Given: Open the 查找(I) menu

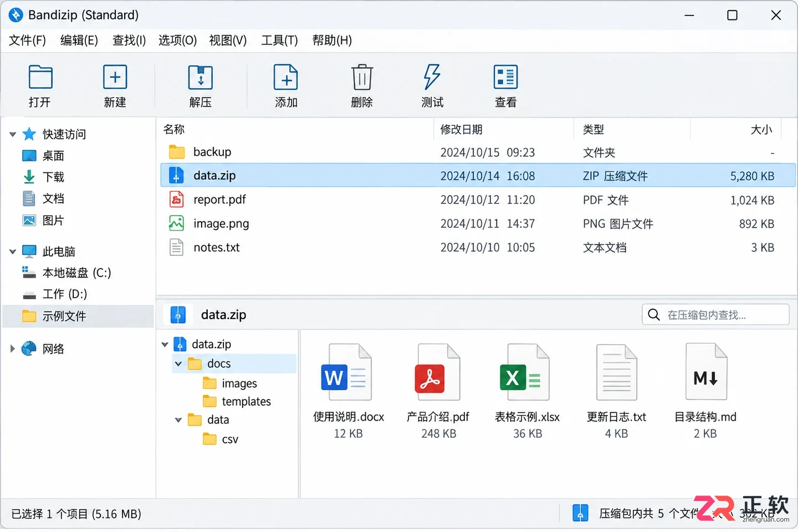Looking at the screenshot, I should 129,40.
